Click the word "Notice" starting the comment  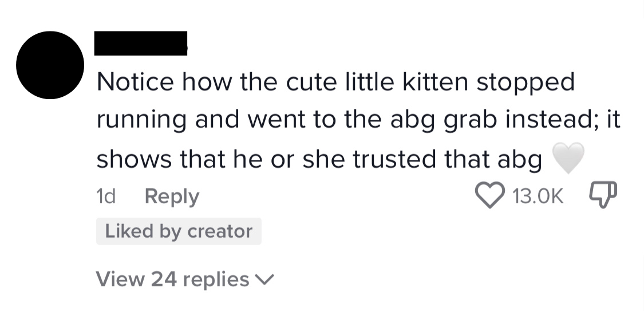click(135, 82)
